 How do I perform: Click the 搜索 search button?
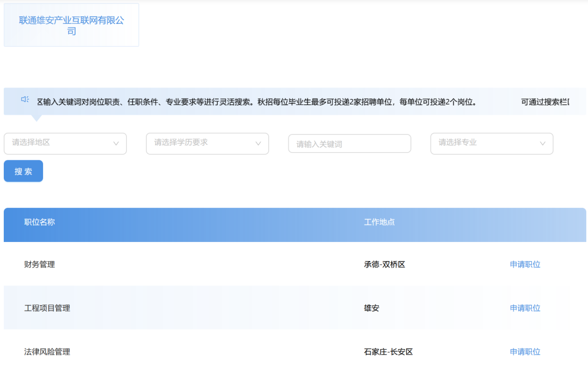(x=23, y=171)
